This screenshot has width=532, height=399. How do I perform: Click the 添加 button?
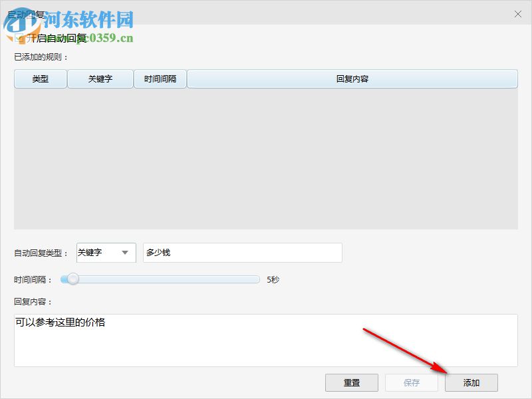coord(471,383)
